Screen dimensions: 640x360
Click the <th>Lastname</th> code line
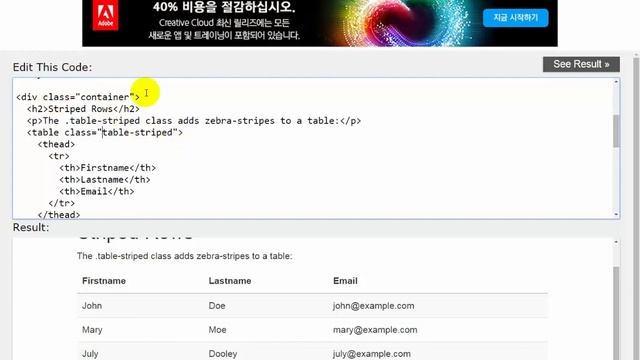pyautogui.click(x=104, y=180)
